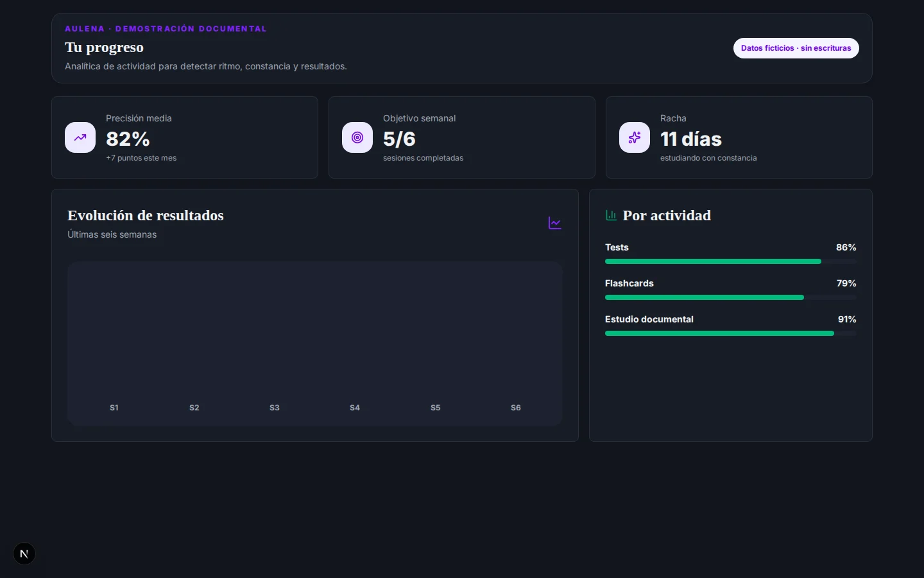Click the S1 week label in chart
Screen dimensions: 924x578
click(x=114, y=408)
